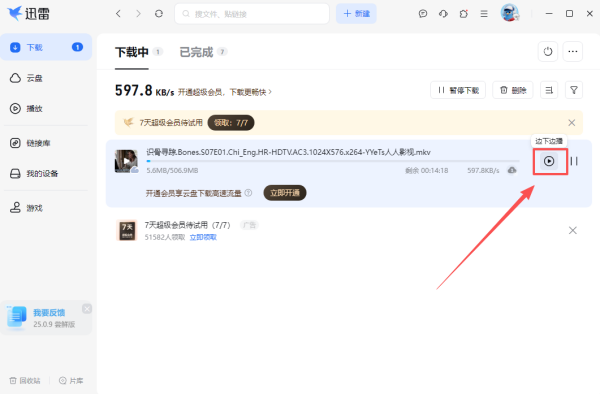Click the help question mark icon
This screenshot has width=600, height=394.
(x=248, y=193)
